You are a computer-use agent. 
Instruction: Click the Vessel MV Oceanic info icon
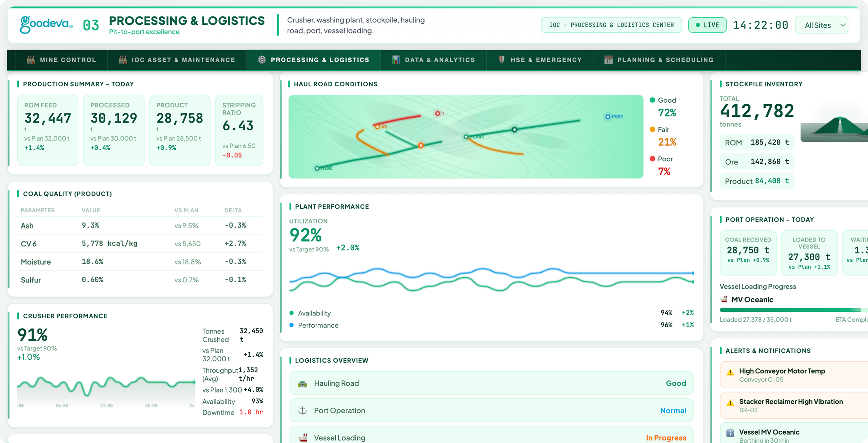(730, 433)
